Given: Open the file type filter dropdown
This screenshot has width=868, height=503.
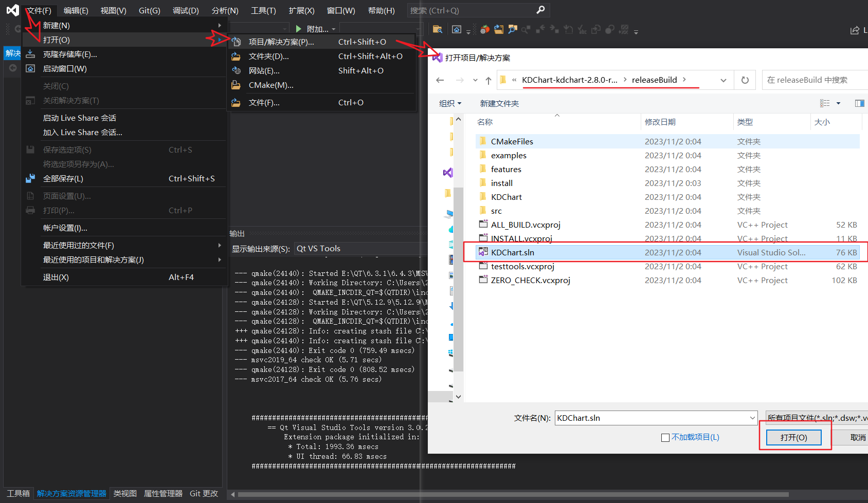Looking at the screenshot, I should point(817,418).
